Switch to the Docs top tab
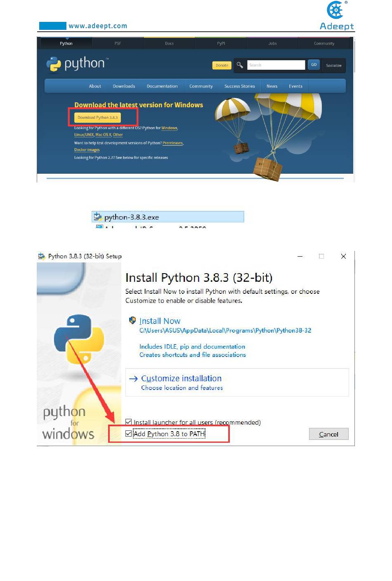The image size is (392, 581). [x=170, y=43]
